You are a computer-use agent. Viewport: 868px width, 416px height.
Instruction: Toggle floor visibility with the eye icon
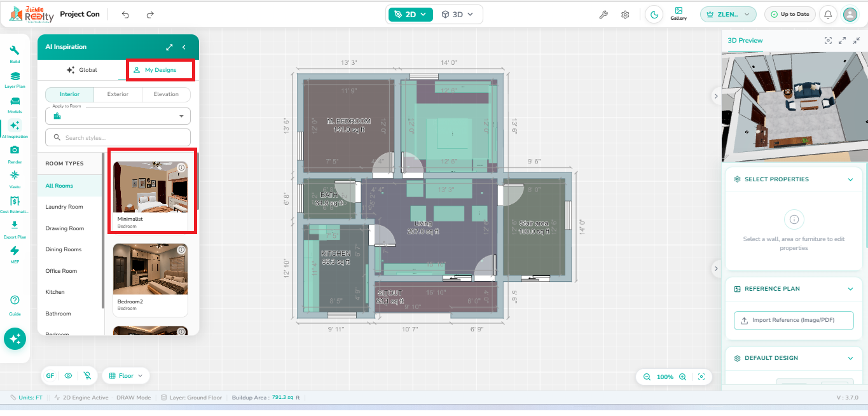[x=68, y=376]
